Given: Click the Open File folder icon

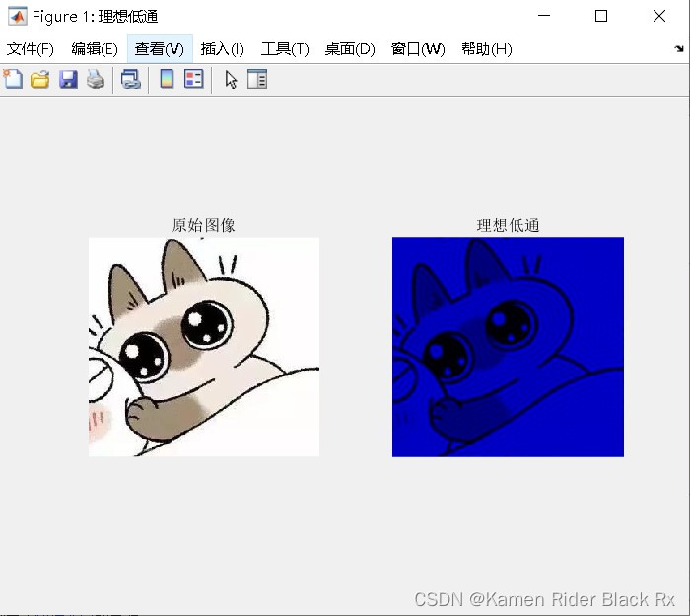Looking at the screenshot, I should click(40, 80).
